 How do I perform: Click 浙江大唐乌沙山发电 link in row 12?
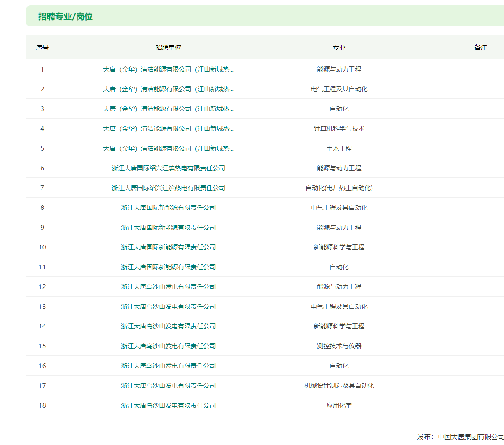168,287
